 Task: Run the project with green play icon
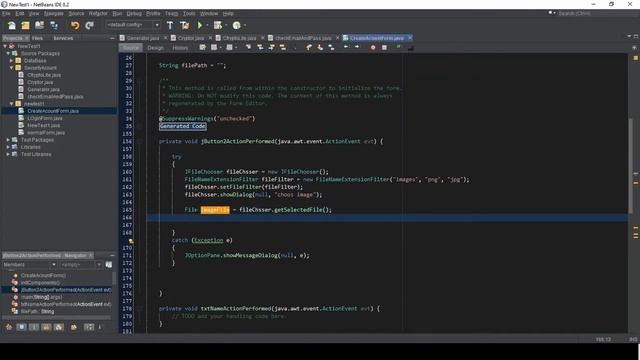coord(200,25)
